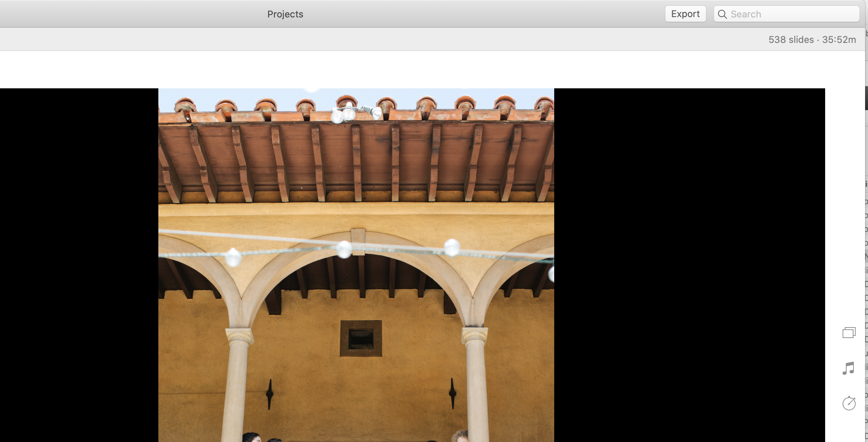Screen dimensions: 868x442
Task: Click the 538 slides duration label
Action: click(x=812, y=40)
